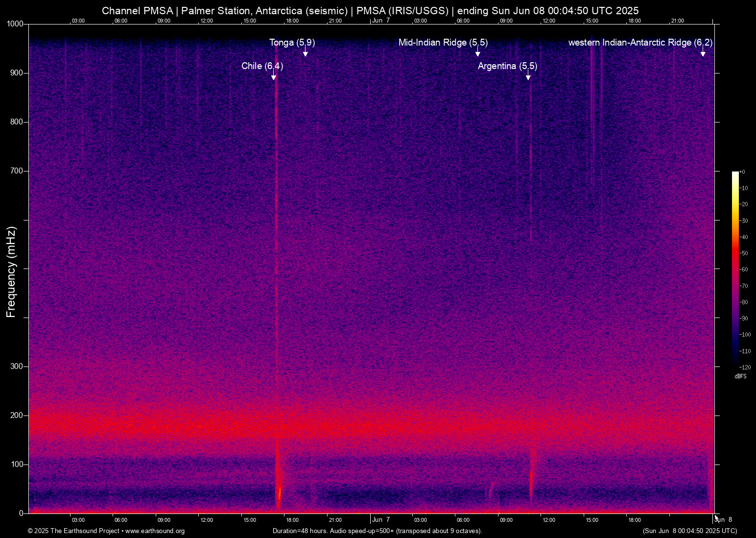The height and width of the screenshot is (538, 756).
Task: Open the www.earthsound.org link
Action: click(x=155, y=531)
